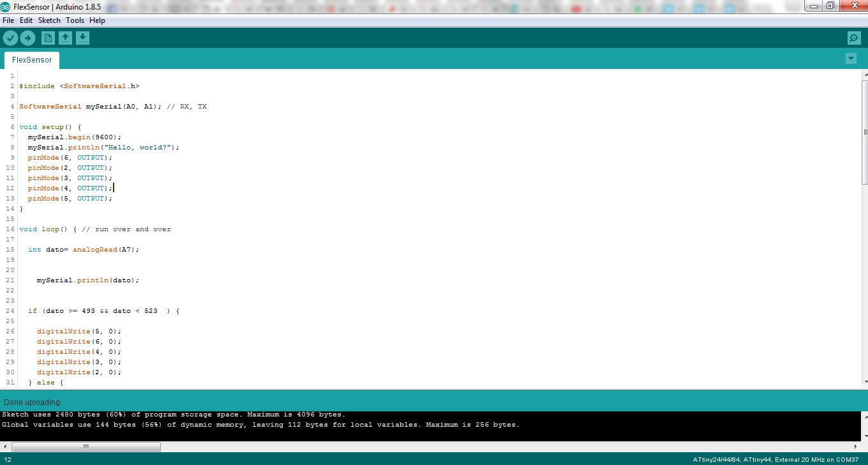Click the "} else {" line
The width and height of the screenshot is (868, 465).
pos(46,383)
